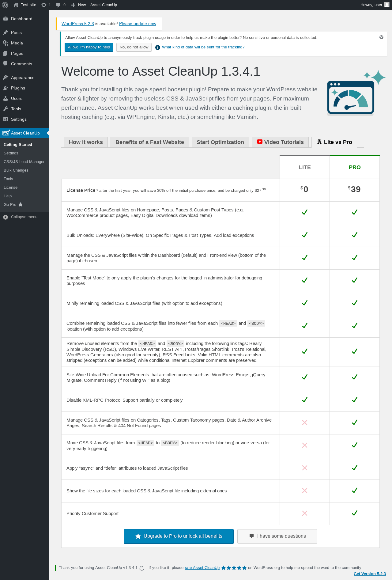Open the License submenu
This screenshot has height=580, width=392.
pyautogui.click(x=10, y=188)
